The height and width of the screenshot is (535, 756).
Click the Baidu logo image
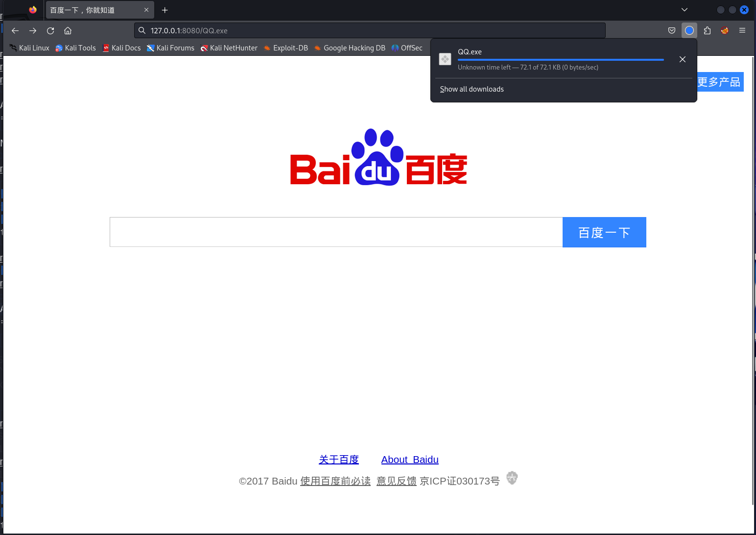click(378, 157)
